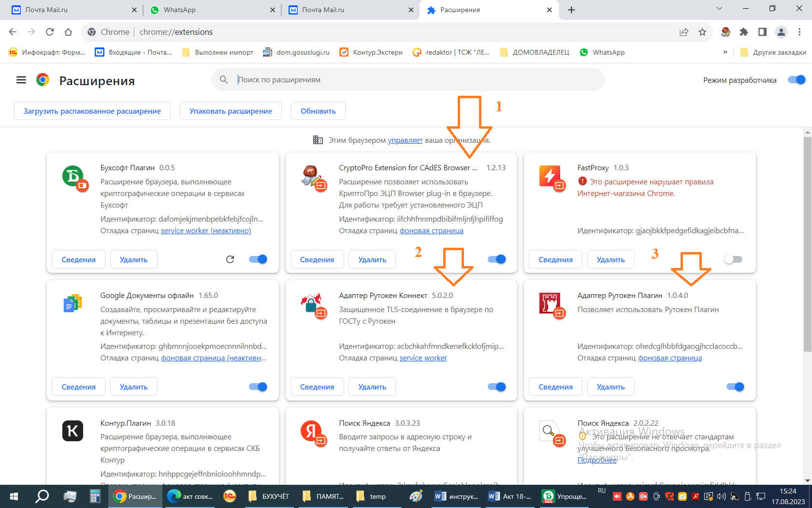Navigate back in the browser

tap(13, 32)
